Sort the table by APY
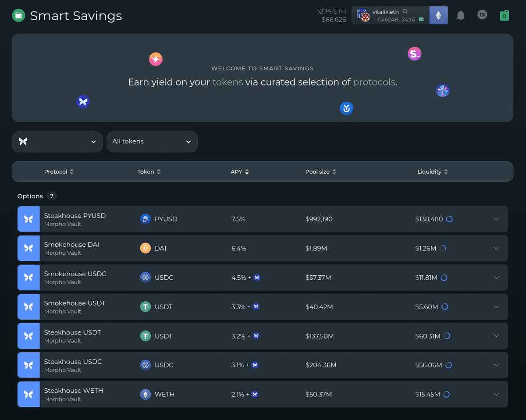The width and height of the screenshot is (526, 420). point(240,172)
